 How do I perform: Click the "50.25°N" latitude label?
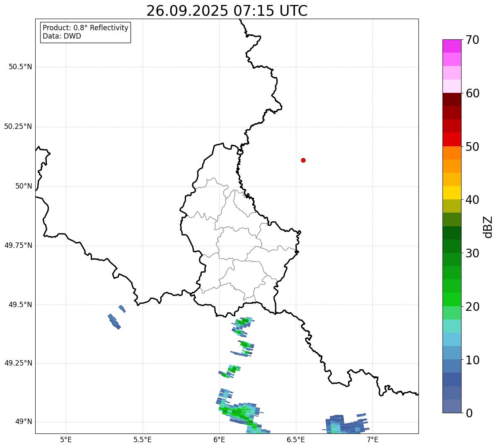(18, 127)
